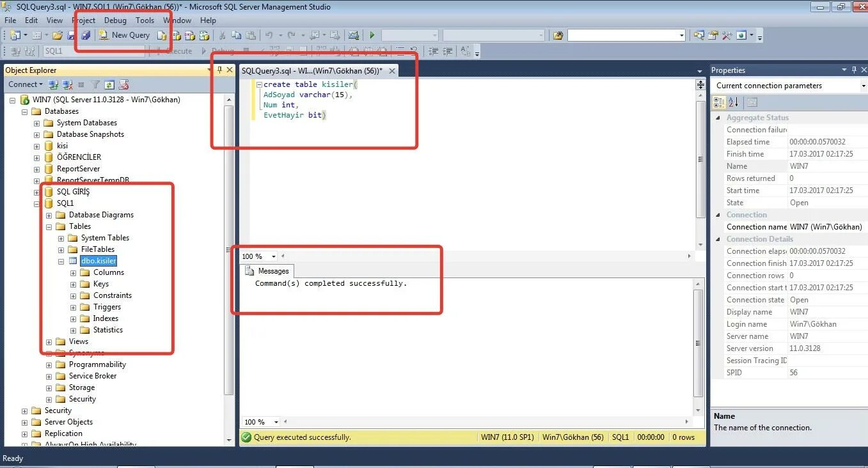Toggle Categorized view in Properties
This screenshot has height=468, width=868.
coord(719,102)
